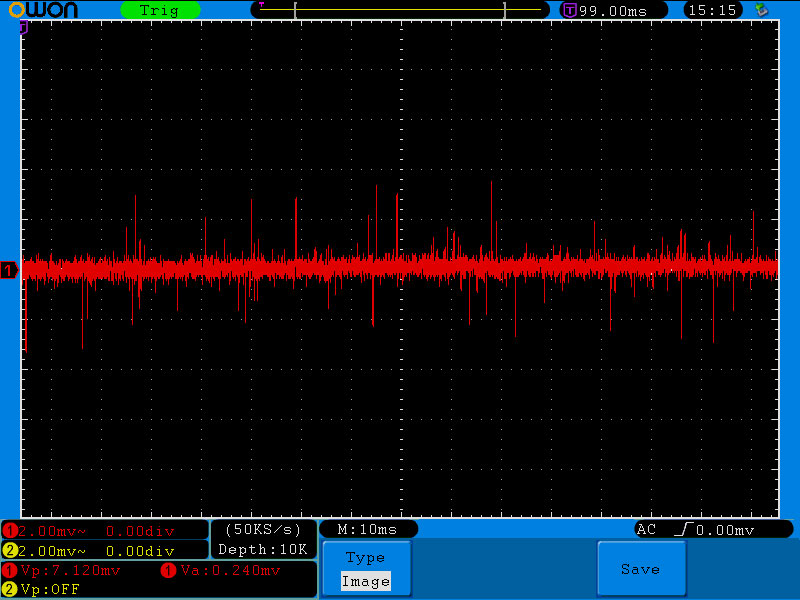800x600 pixels.
Task: Click the waveform memory position bar at top
Action: [400, 10]
